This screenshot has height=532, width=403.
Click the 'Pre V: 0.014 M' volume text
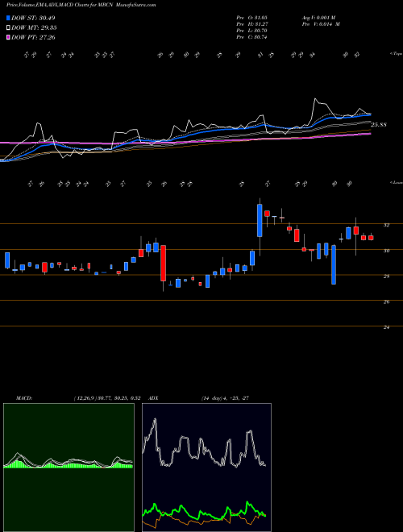click(x=321, y=24)
